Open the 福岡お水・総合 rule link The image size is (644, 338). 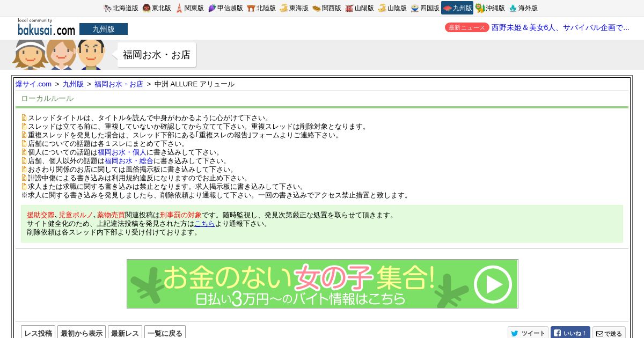(129, 161)
